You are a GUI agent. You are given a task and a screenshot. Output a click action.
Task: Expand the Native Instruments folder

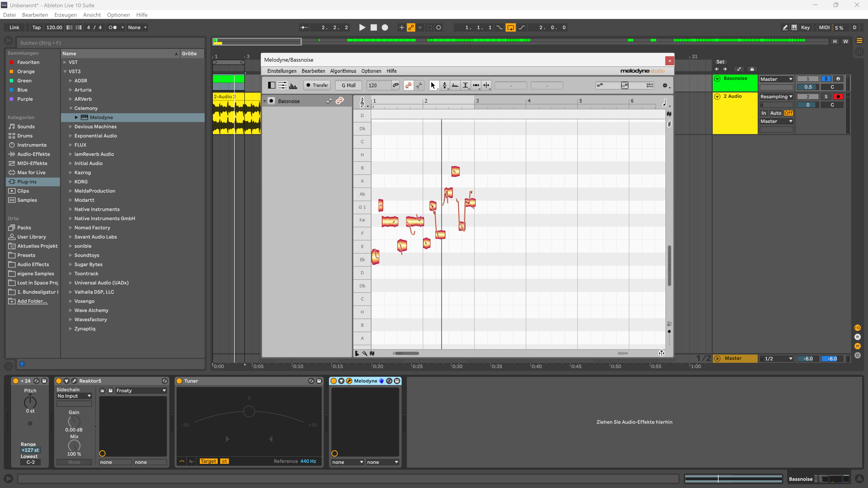[71, 209]
